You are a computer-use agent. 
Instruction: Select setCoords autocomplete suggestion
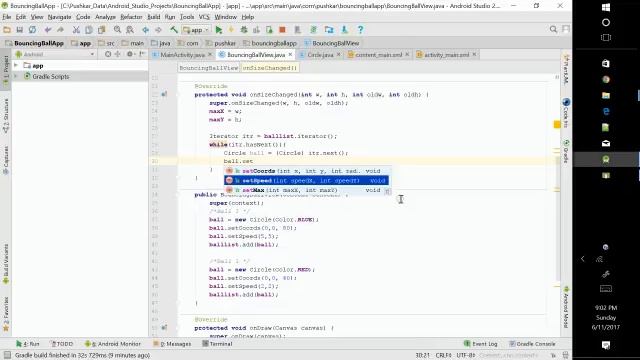[x=306, y=171]
